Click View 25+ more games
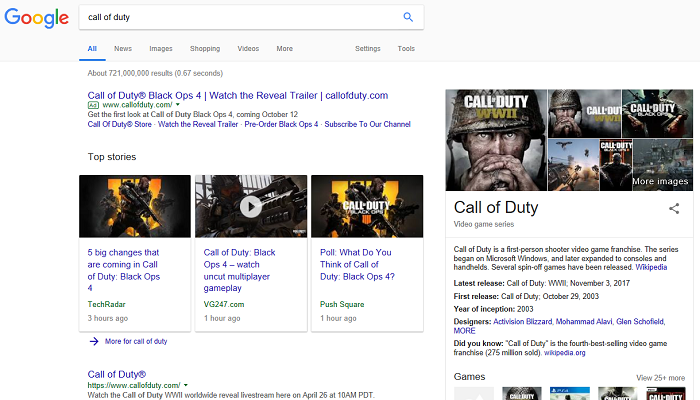Image resolution: width=700 pixels, height=400 pixels. tap(660, 378)
